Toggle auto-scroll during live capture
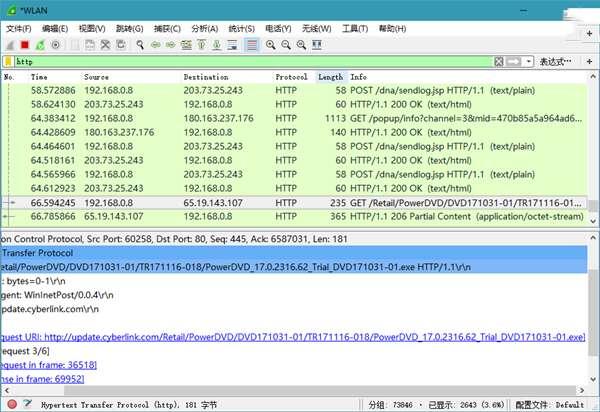Image resolution: width=600 pixels, height=412 pixels. [x=233, y=45]
